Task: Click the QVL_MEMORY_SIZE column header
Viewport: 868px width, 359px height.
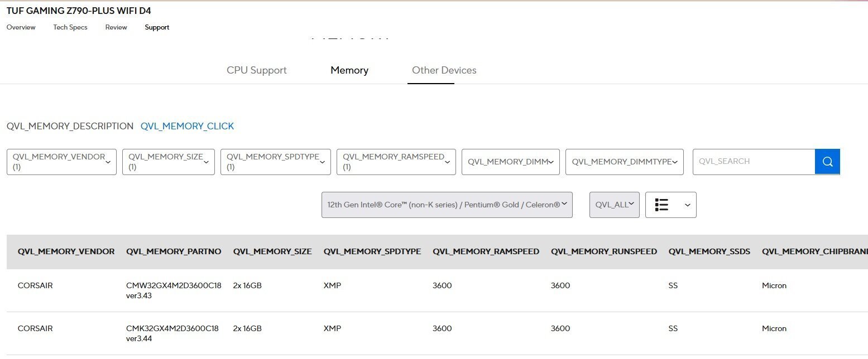Action: point(272,251)
